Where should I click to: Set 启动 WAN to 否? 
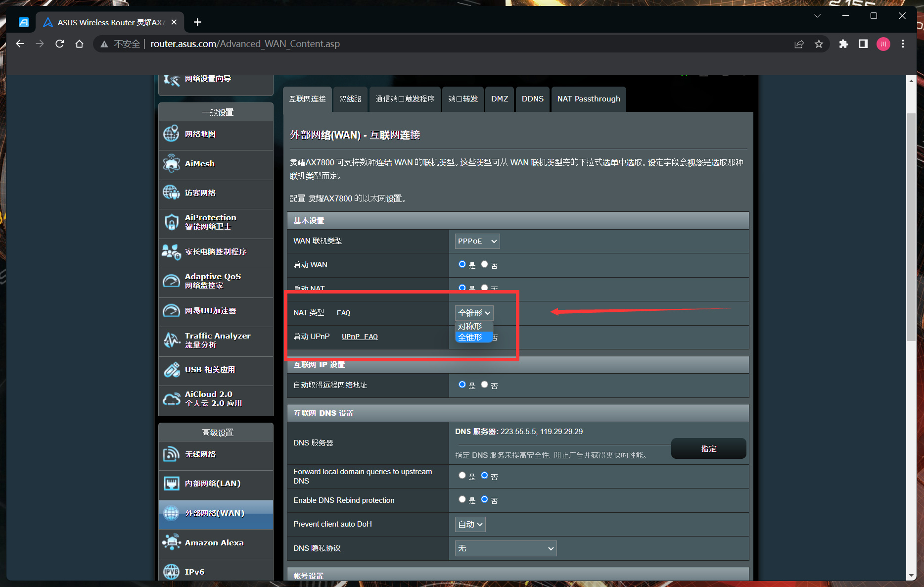484,264
